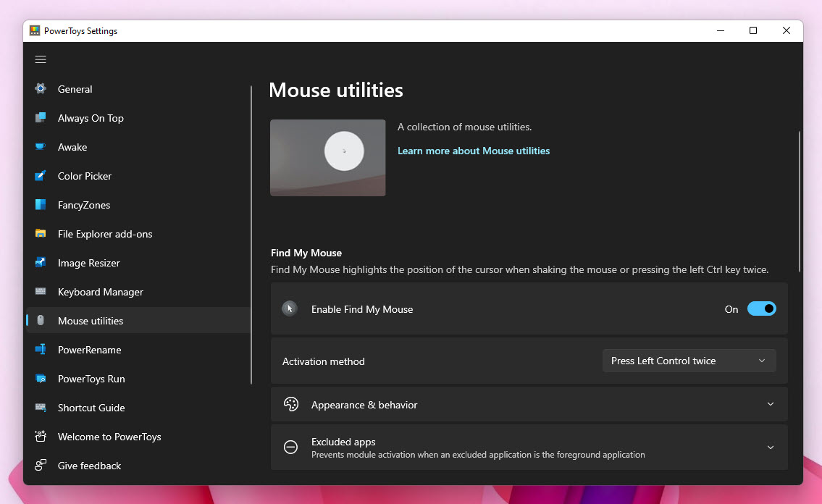Click the PowerToys Run search icon
Viewport: 822px width, 504px height.
point(41,378)
